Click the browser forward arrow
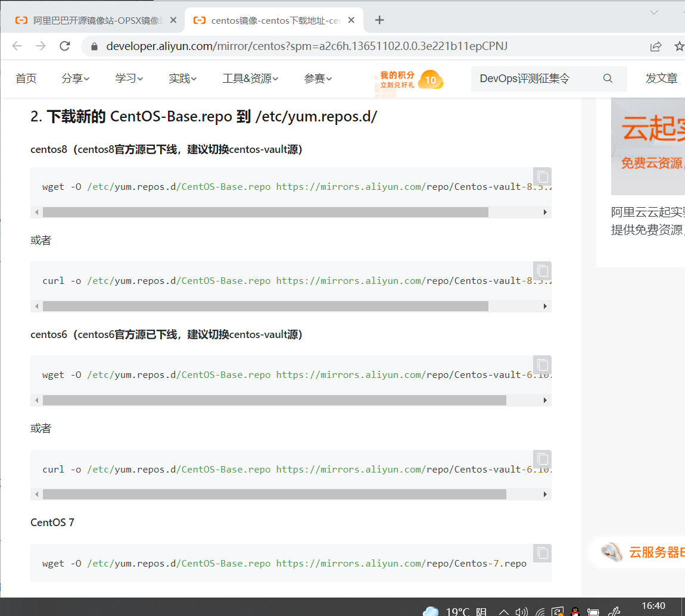 [x=41, y=46]
